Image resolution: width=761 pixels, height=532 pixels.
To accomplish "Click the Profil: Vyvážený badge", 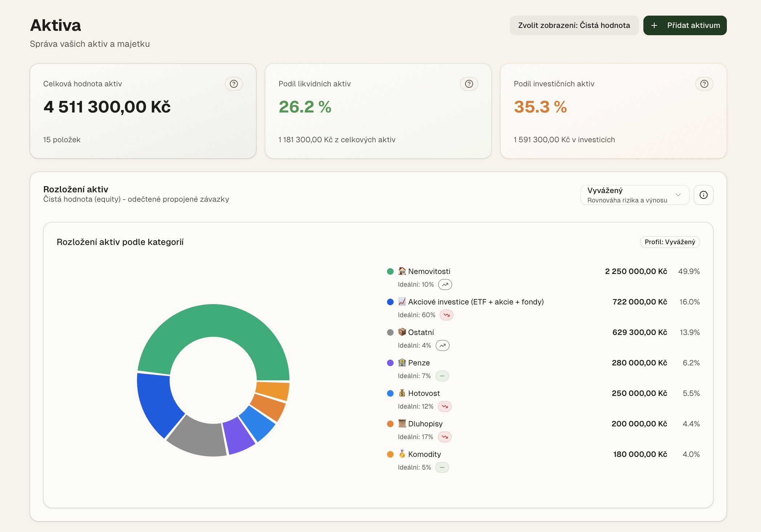I will 670,242.
